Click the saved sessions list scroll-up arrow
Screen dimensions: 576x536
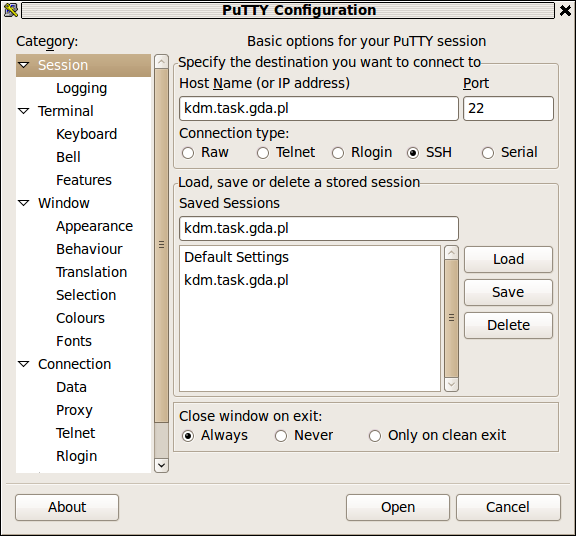[x=451, y=253]
